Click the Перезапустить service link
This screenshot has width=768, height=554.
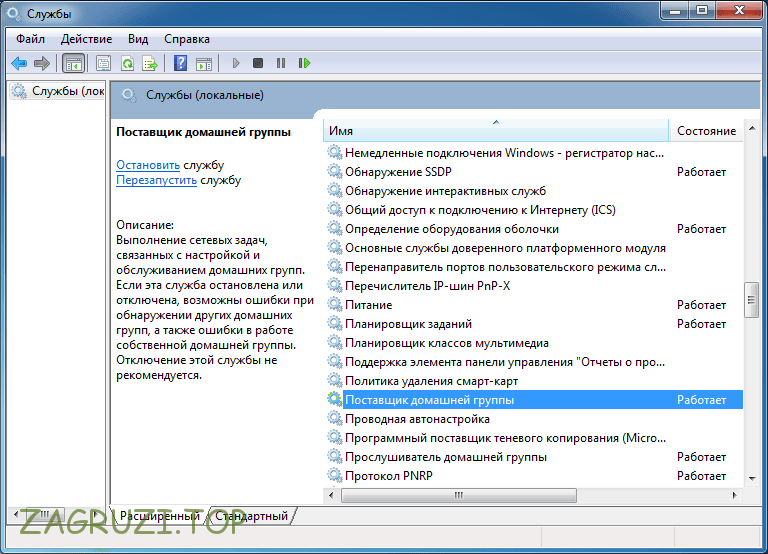click(x=156, y=180)
